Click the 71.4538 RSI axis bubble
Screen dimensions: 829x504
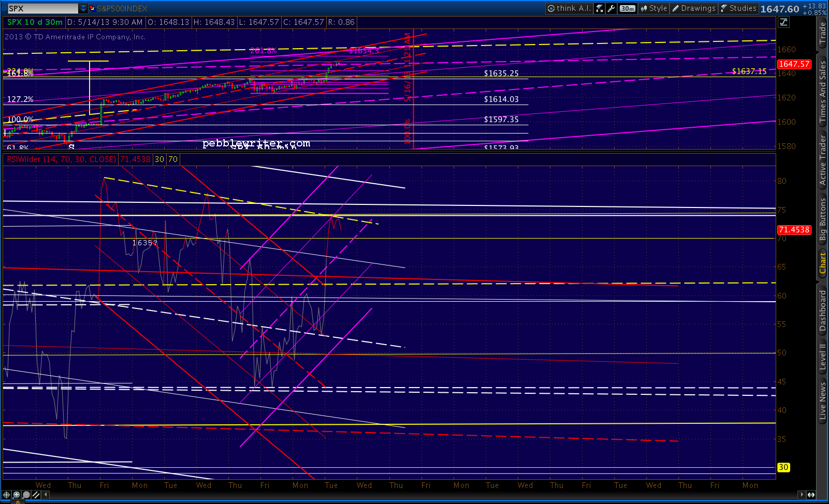point(794,230)
